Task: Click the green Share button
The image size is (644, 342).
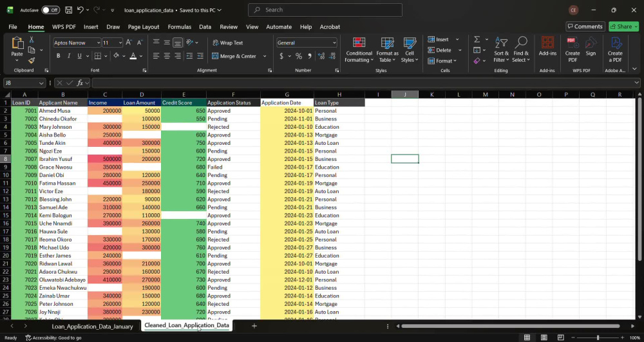Action: 623,26
